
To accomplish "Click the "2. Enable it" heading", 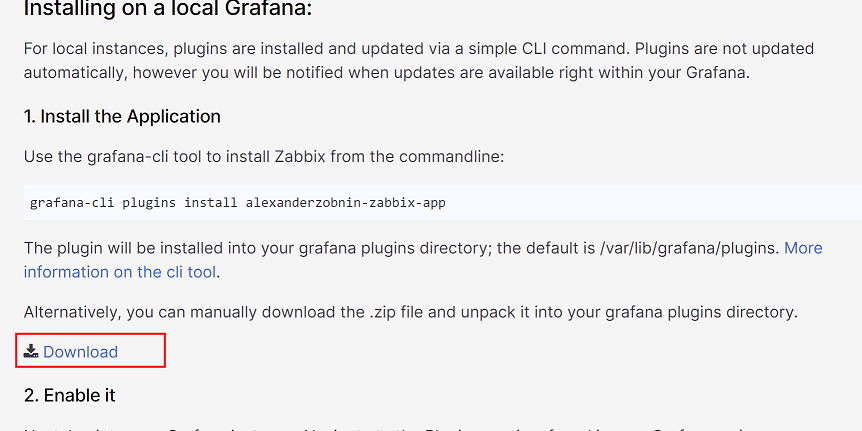I will [70, 395].
